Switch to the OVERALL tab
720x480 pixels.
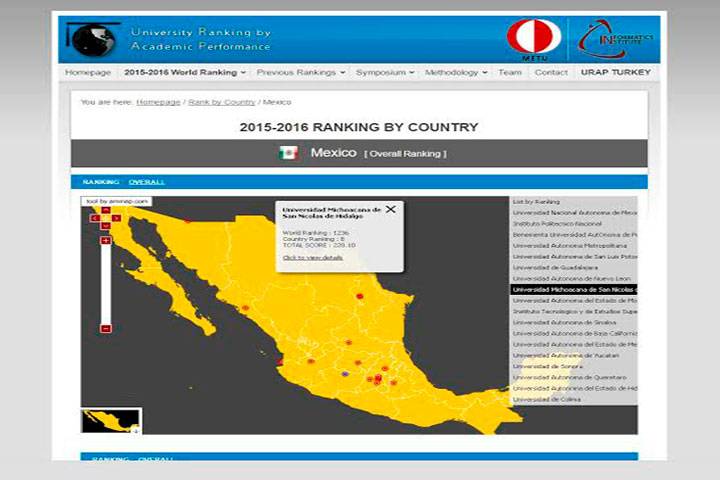point(147,182)
